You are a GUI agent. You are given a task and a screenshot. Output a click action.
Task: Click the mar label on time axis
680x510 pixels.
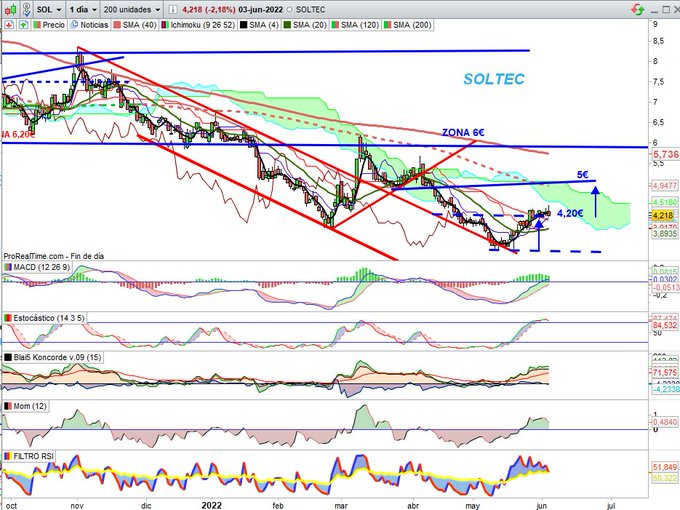(x=341, y=506)
